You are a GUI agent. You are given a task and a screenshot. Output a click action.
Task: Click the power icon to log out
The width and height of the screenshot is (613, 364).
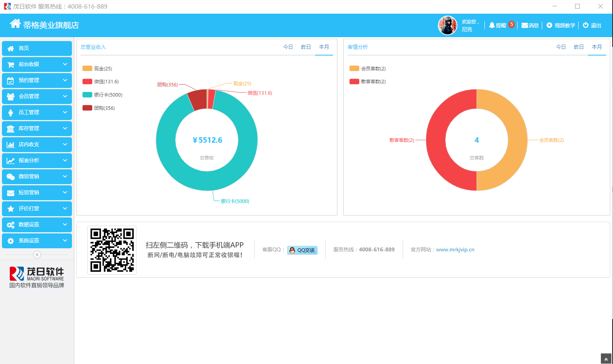coord(586,25)
